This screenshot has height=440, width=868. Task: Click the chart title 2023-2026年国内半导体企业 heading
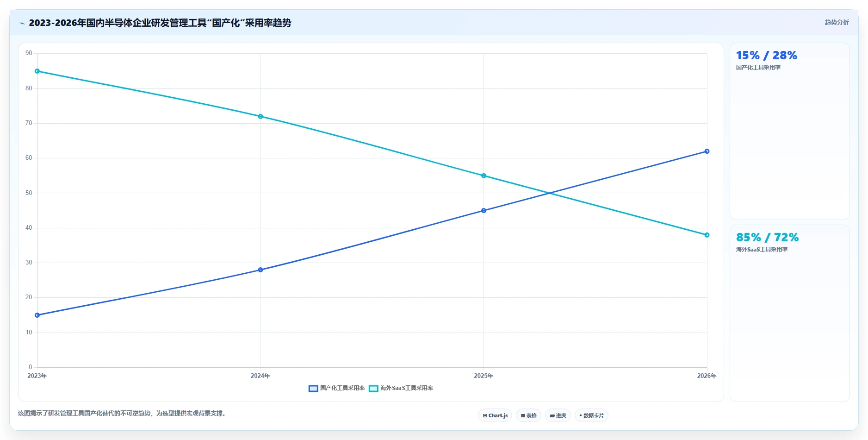pos(160,23)
